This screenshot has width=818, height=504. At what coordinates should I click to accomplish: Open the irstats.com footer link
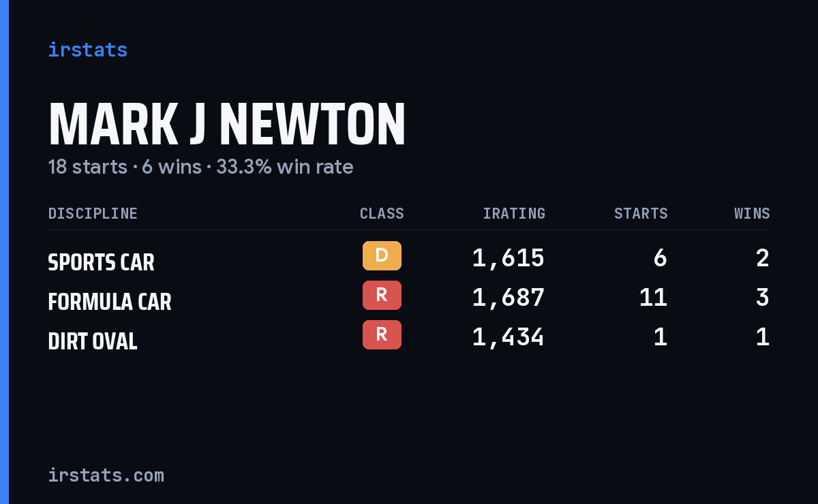(106, 475)
